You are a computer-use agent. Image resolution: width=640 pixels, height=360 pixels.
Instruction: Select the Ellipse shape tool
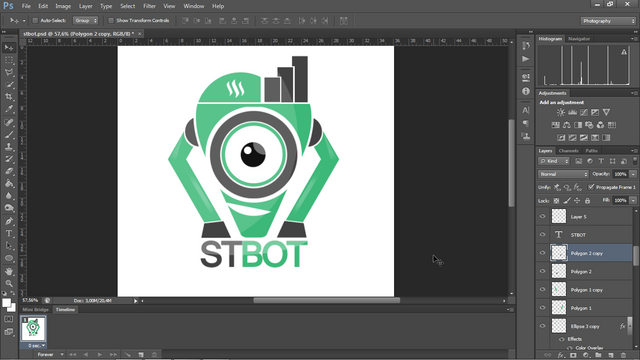[9, 258]
